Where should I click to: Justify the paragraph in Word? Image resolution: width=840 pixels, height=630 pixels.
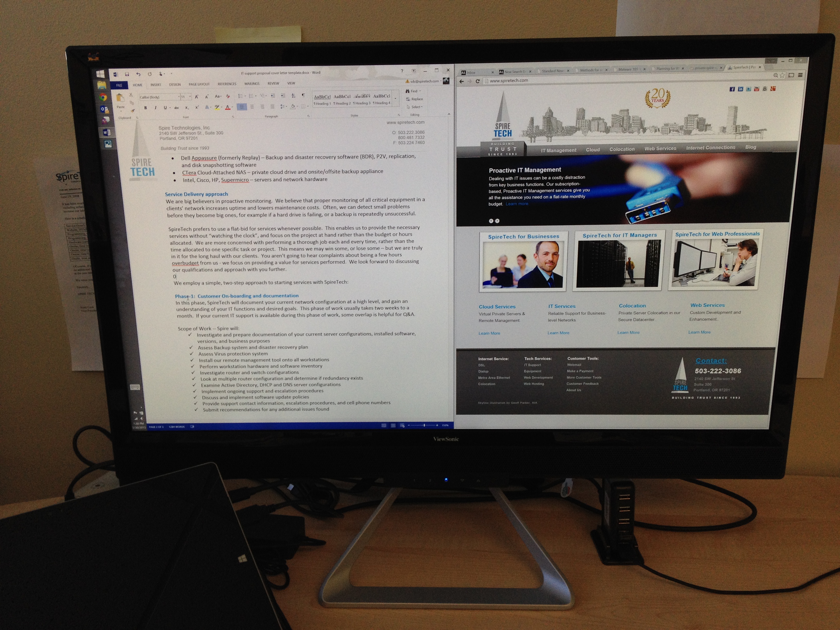[272, 107]
